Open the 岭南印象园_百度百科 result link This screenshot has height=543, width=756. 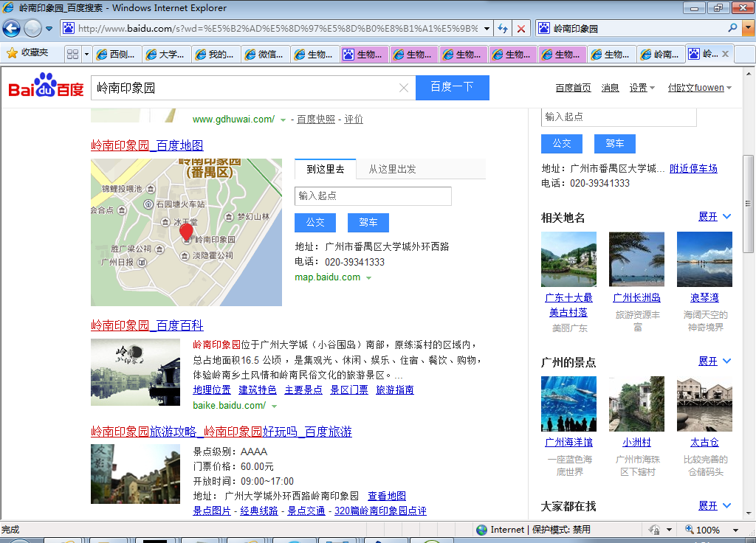coord(147,325)
